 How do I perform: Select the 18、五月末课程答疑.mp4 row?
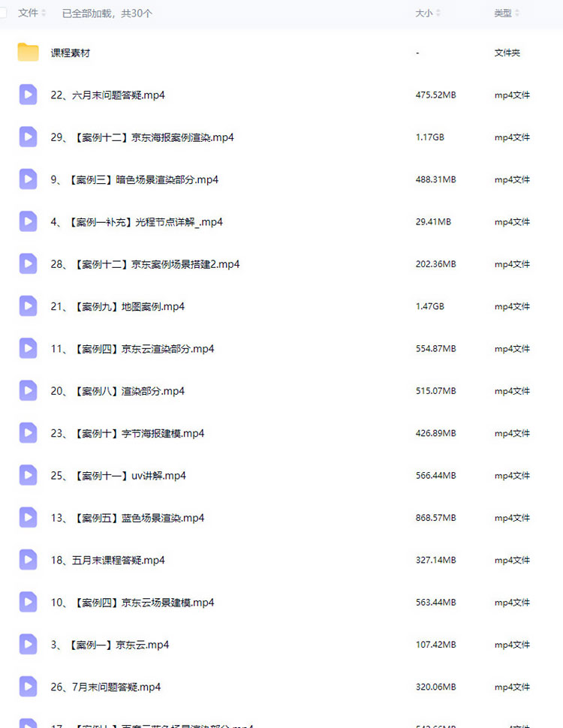(281, 560)
